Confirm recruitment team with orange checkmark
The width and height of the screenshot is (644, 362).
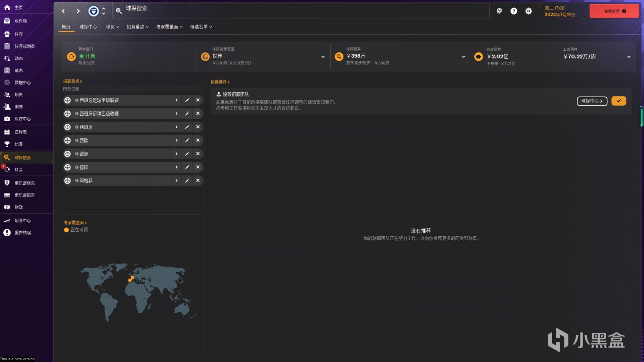[618, 101]
